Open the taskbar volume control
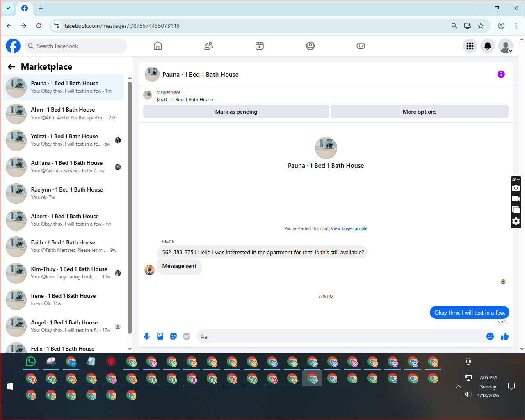The width and height of the screenshot is (525, 420). [468, 394]
